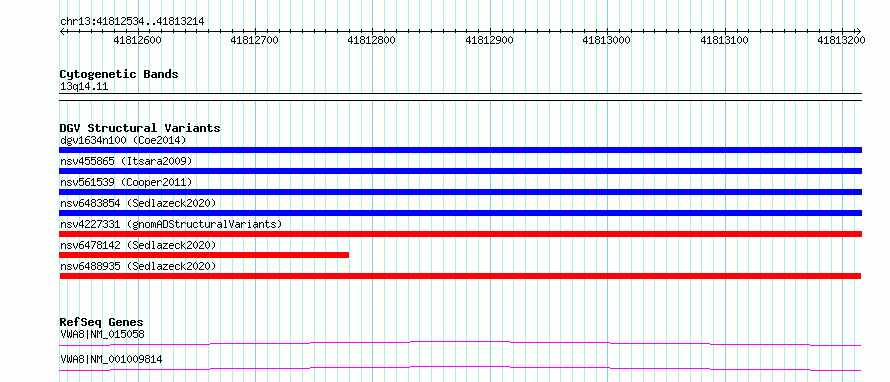Click the blue bar of nsv561539
The width and height of the screenshot is (890, 382).
pyautogui.click(x=460, y=192)
